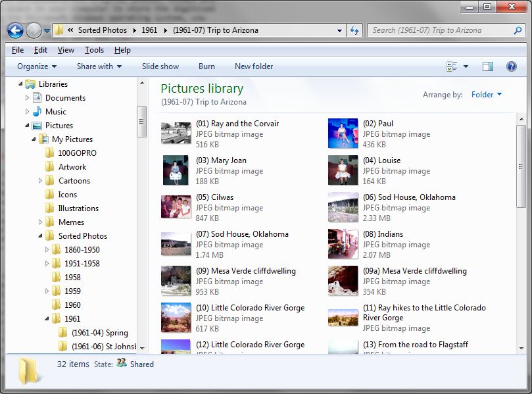532x394 pixels.
Task: Click the search magnifier icon
Action: pyautogui.click(x=518, y=30)
